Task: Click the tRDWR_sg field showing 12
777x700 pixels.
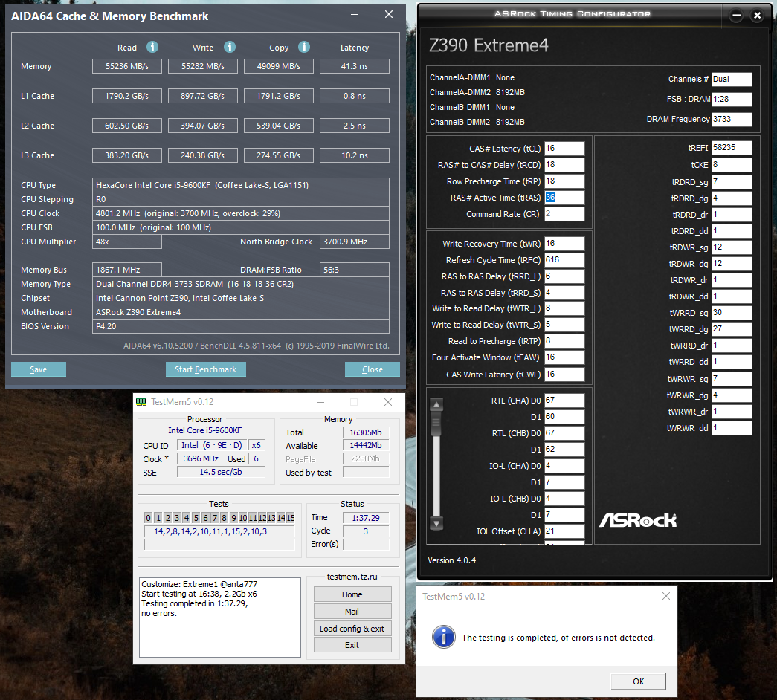Action: tap(732, 247)
